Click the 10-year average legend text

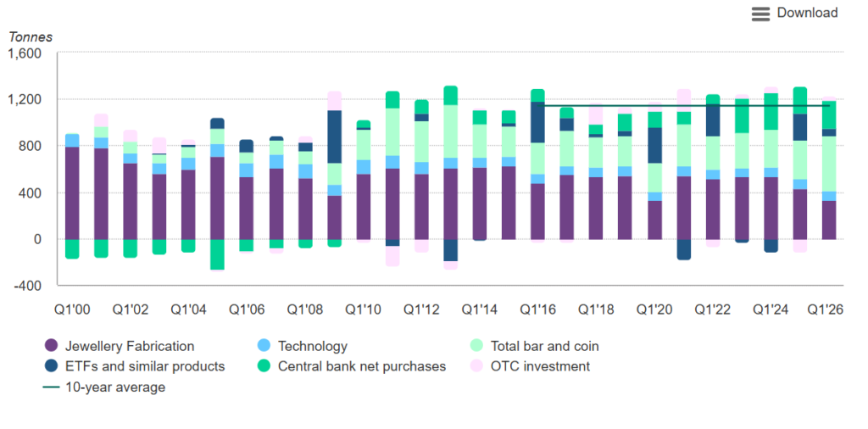[115, 387]
